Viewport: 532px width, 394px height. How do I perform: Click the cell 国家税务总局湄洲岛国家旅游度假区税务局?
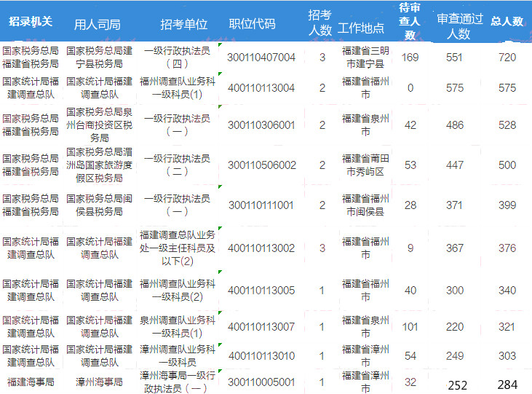[x=100, y=165]
